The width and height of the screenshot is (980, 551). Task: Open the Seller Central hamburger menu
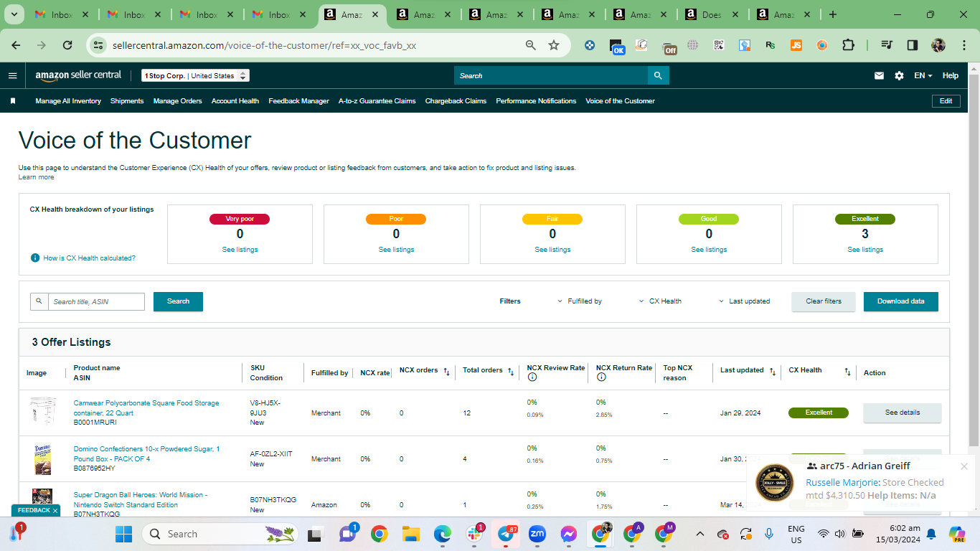pyautogui.click(x=12, y=75)
